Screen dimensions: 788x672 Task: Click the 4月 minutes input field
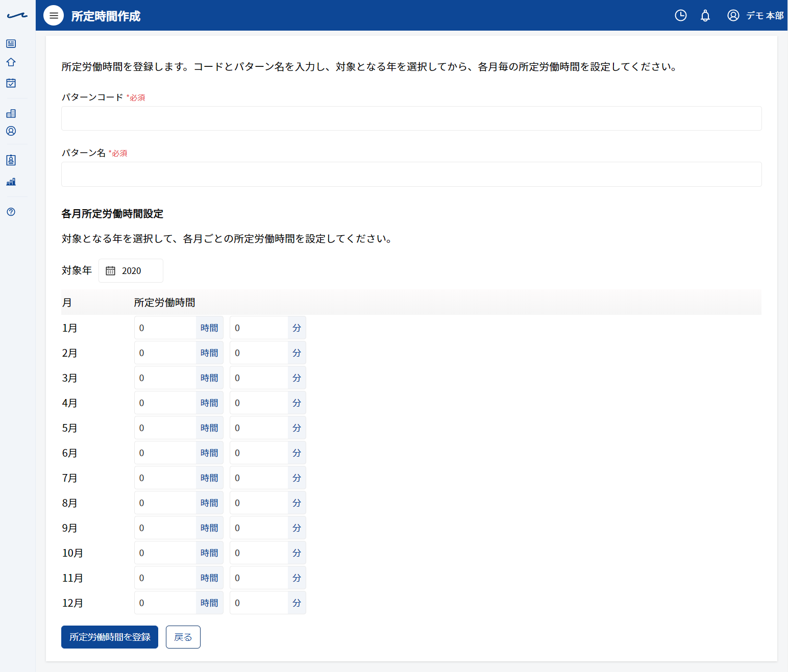[x=259, y=403]
